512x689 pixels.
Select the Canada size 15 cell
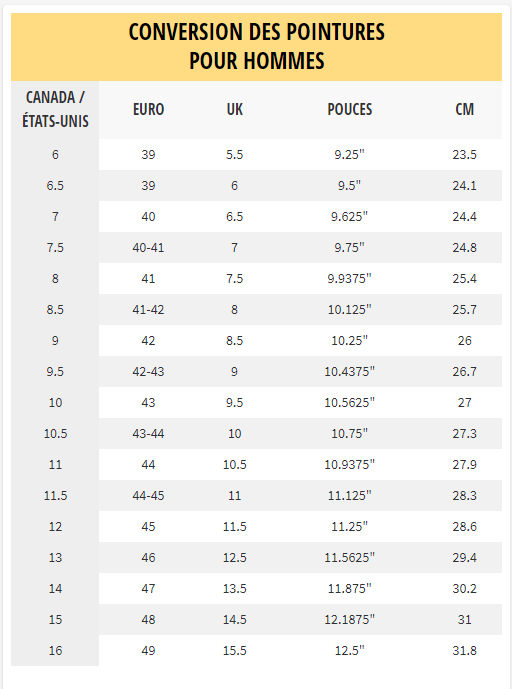point(55,620)
